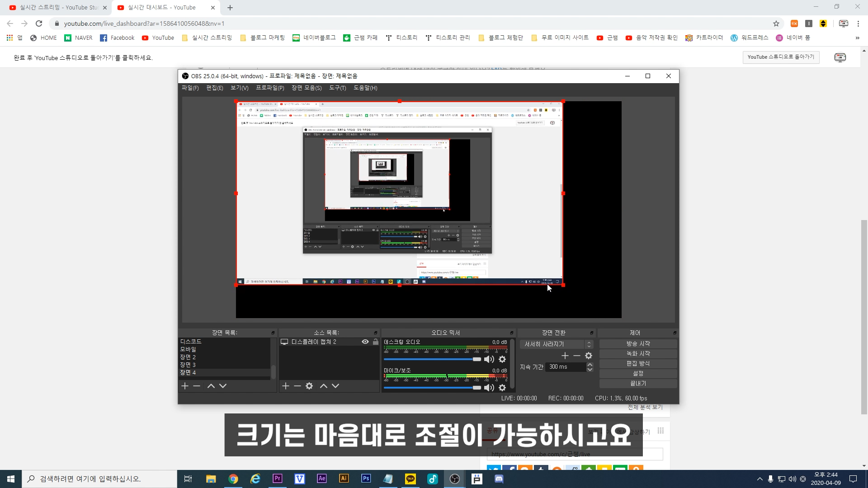This screenshot has height=488, width=868.
Task: Open transition properties gear in 장면 전환
Action: [x=589, y=356]
